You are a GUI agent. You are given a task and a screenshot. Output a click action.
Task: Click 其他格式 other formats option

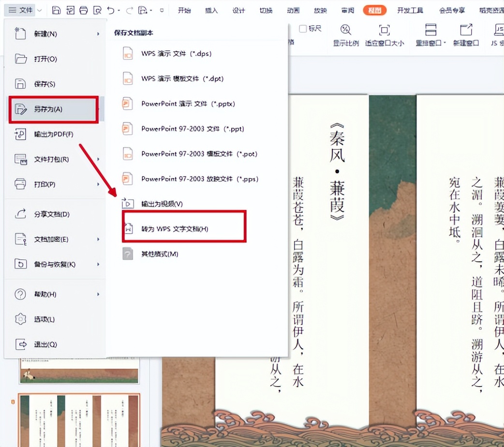point(159,254)
